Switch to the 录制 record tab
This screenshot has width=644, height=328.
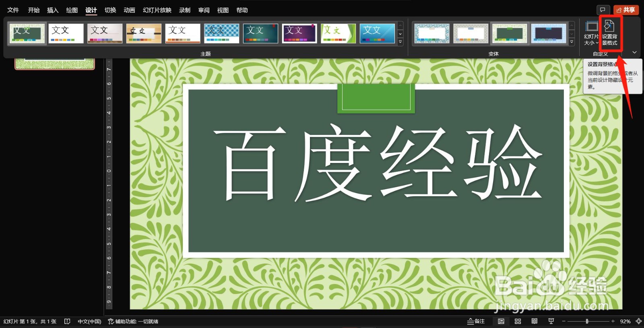(185, 10)
